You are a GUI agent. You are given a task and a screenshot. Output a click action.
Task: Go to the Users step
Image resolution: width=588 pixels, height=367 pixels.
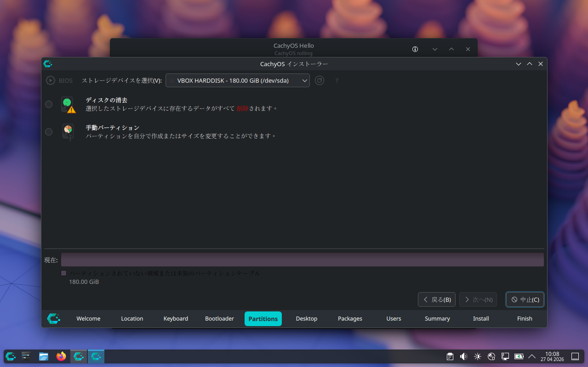(394, 319)
